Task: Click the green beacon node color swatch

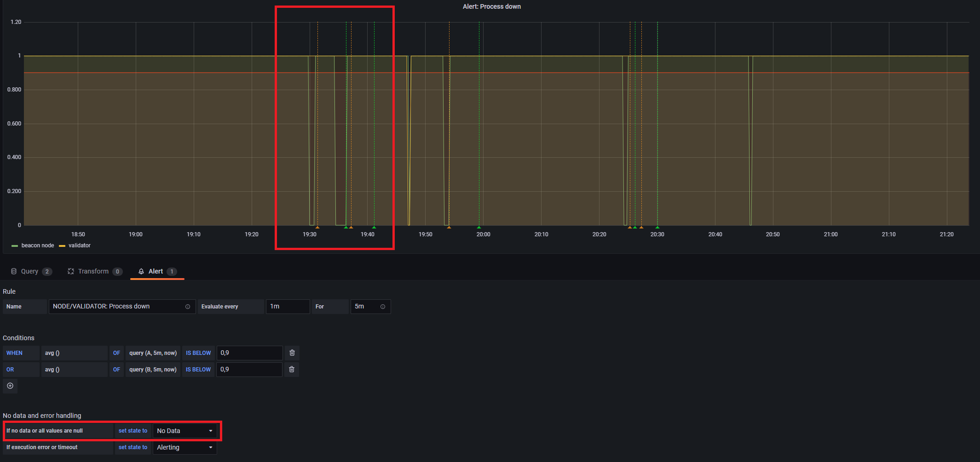Action: [15, 246]
